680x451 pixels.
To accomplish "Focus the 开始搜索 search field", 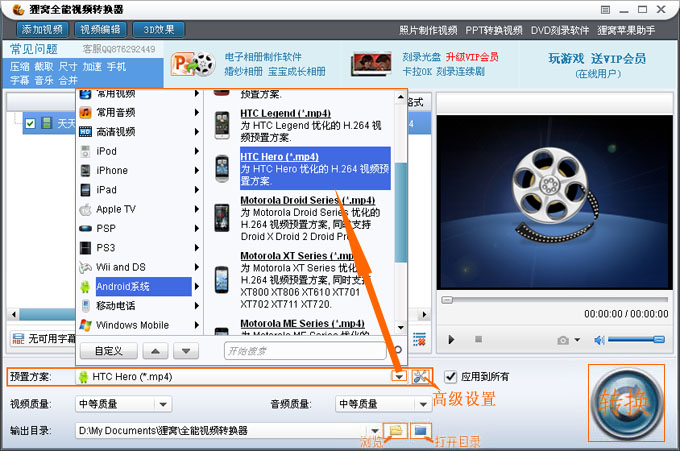I will [x=305, y=351].
